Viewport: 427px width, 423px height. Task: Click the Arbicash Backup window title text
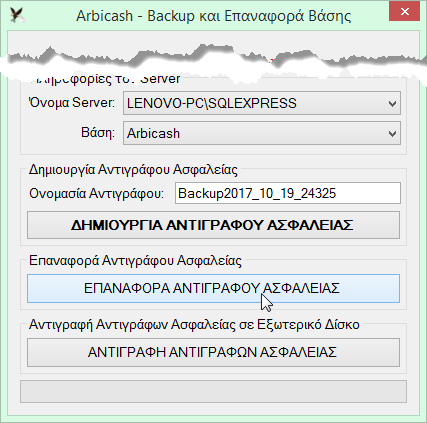(213, 16)
